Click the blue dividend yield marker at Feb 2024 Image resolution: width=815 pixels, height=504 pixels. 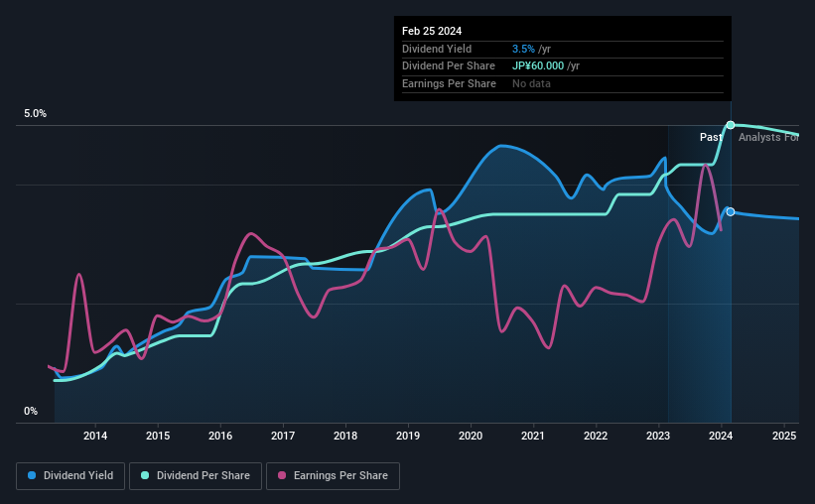[x=731, y=212]
